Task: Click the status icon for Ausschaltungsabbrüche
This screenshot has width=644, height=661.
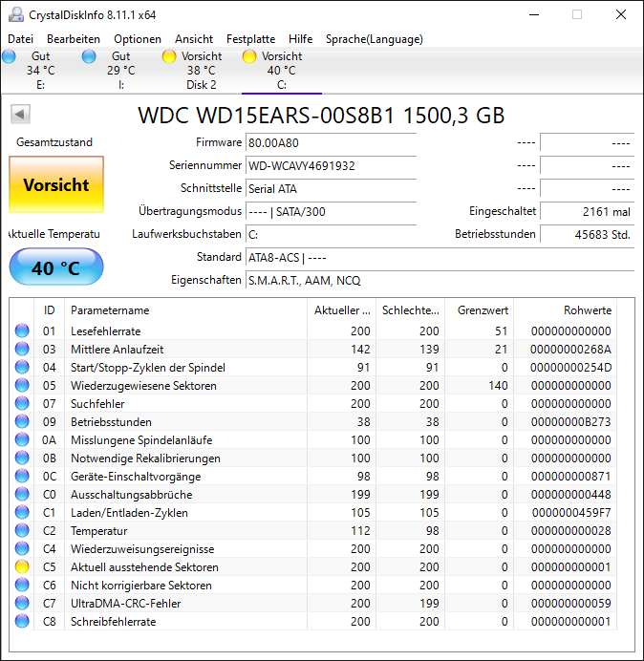Action: coord(22,494)
